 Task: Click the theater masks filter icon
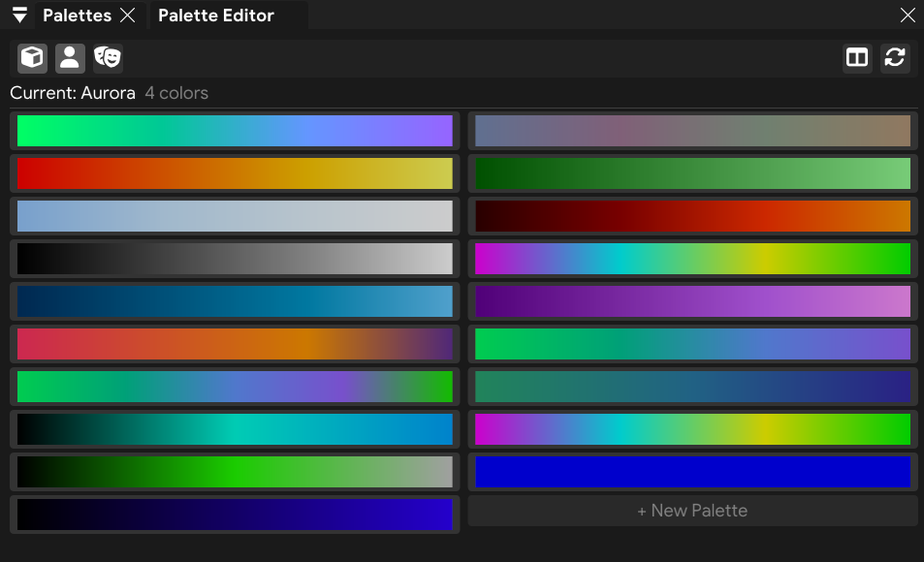108,58
